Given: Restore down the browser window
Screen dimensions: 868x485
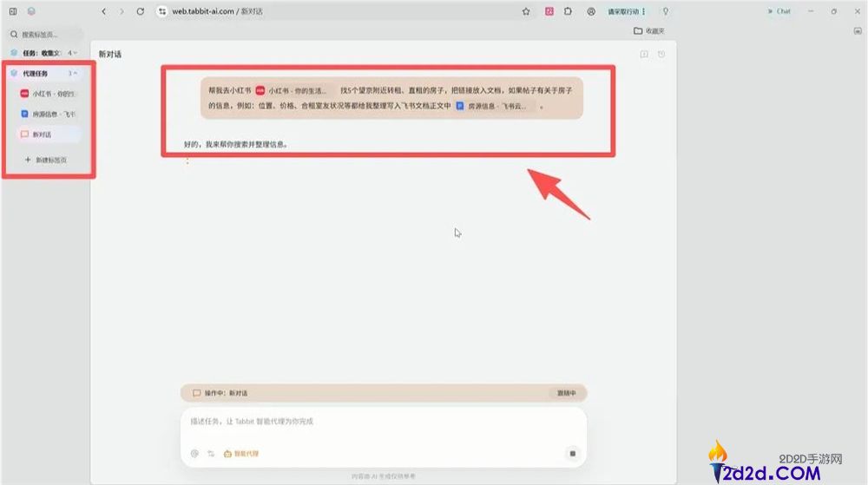Looking at the screenshot, I should 833,11.
